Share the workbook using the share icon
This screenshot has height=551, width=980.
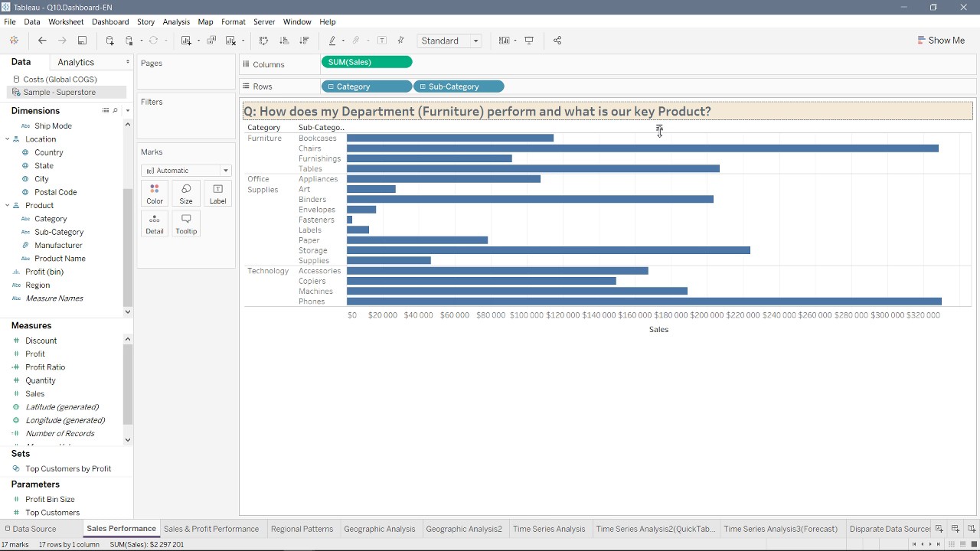(557, 41)
